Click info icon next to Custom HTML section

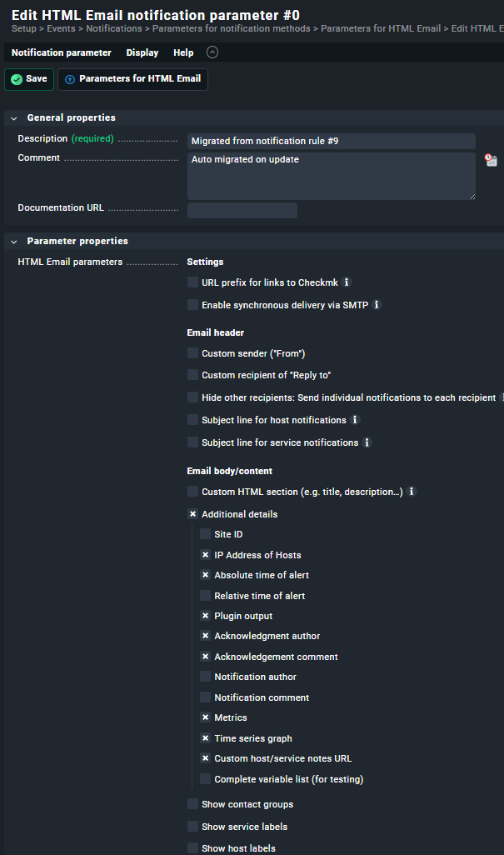coord(411,492)
